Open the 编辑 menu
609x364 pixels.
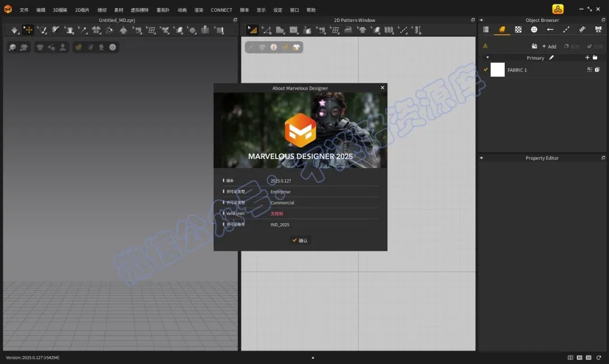pos(41,10)
